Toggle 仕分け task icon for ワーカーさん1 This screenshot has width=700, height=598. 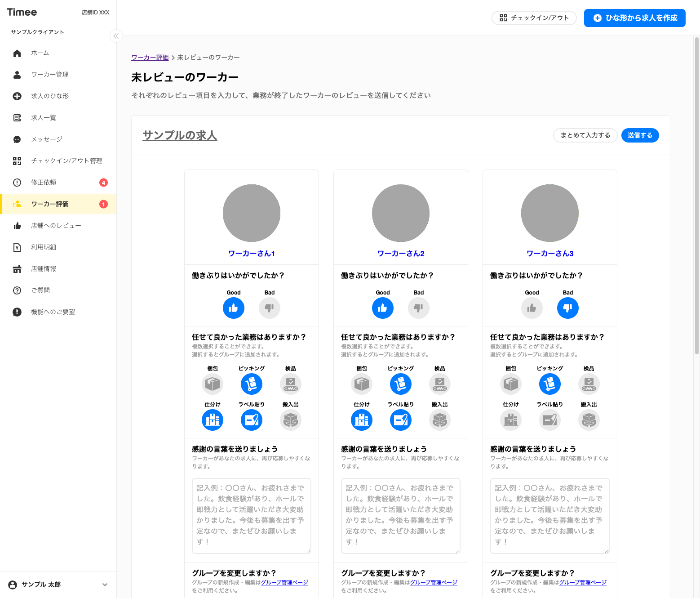click(x=213, y=420)
